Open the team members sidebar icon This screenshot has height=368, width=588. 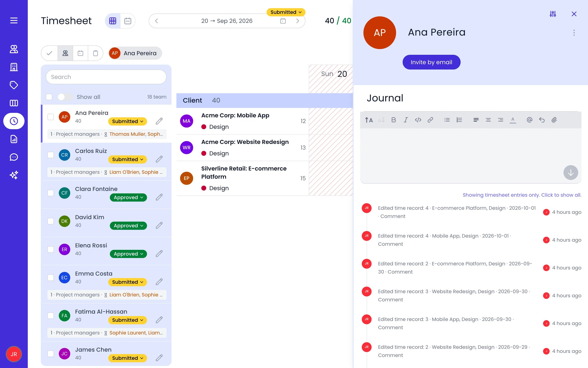[14, 49]
